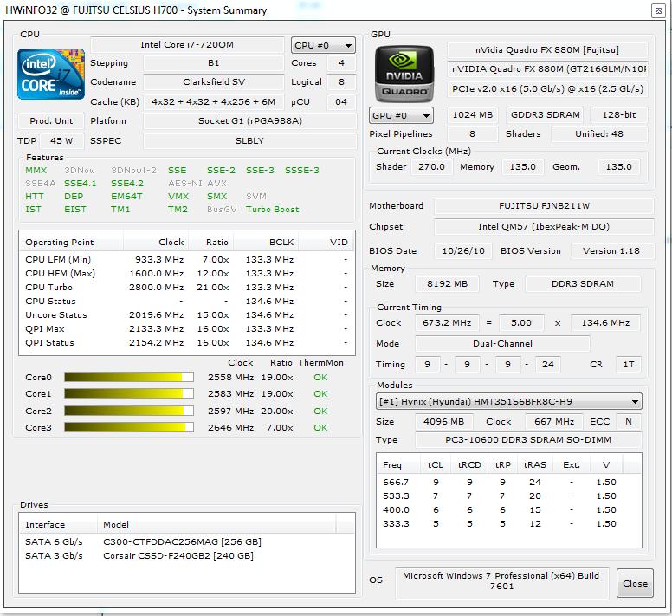Click the VID column header
Image resolution: width=672 pixels, height=616 pixels.
tap(326, 243)
